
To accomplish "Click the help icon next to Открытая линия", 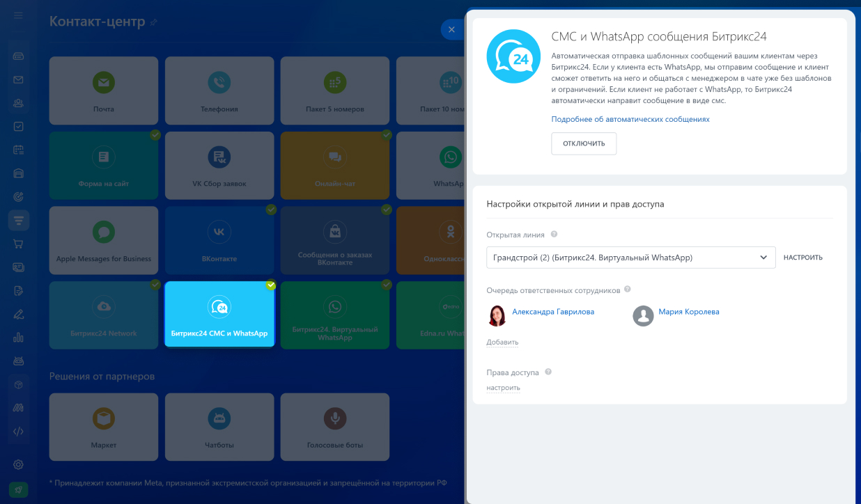I will [554, 235].
